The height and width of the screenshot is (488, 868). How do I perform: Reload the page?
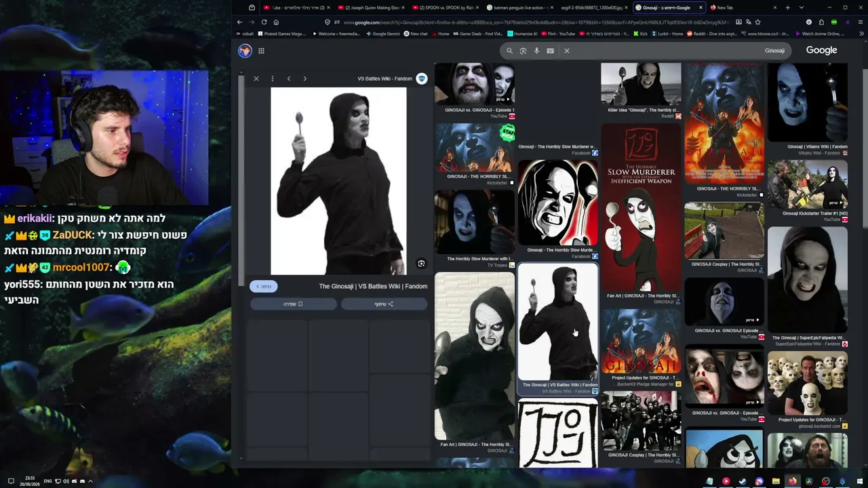[x=264, y=22]
